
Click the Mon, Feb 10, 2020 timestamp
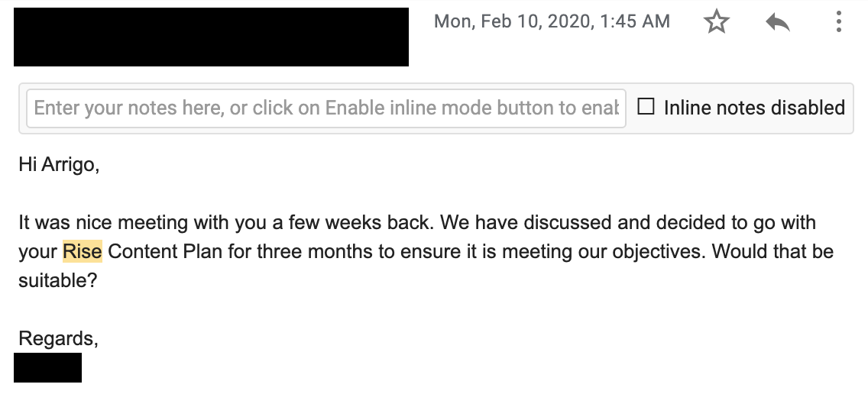click(x=552, y=21)
